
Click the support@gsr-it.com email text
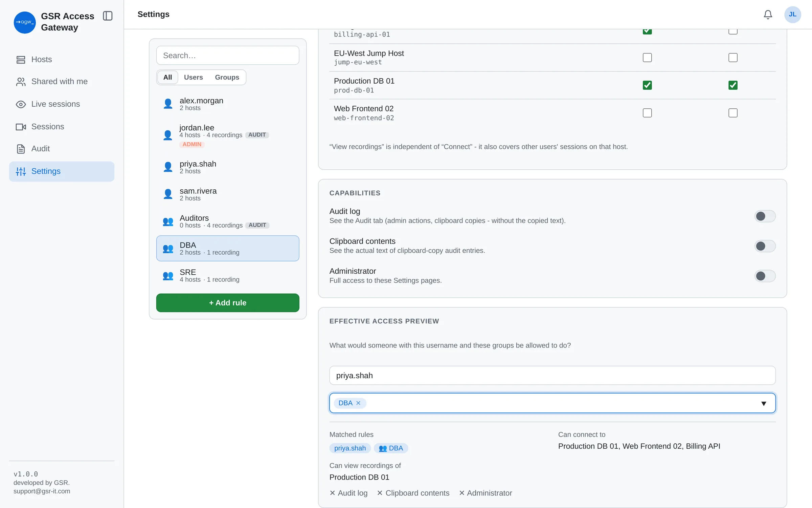42,491
